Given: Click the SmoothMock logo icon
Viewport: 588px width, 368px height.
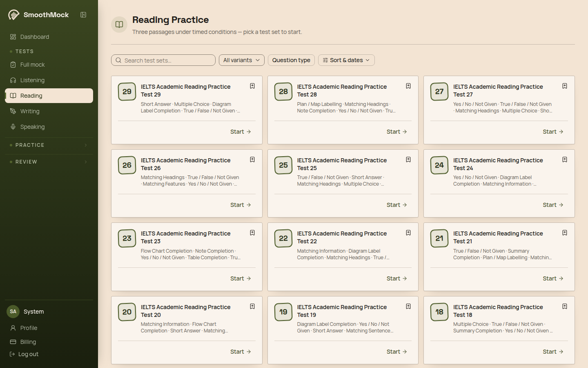Looking at the screenshot, I should pos(13,15).
